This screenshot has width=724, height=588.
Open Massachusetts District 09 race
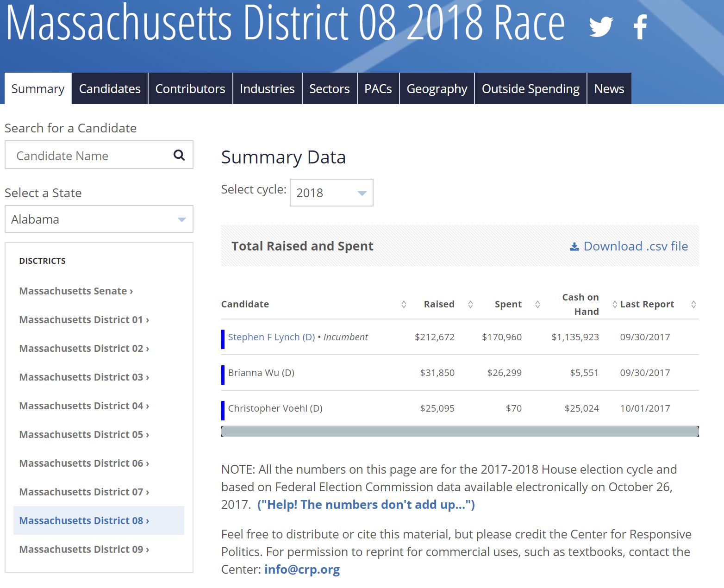(x=84, y=549)
